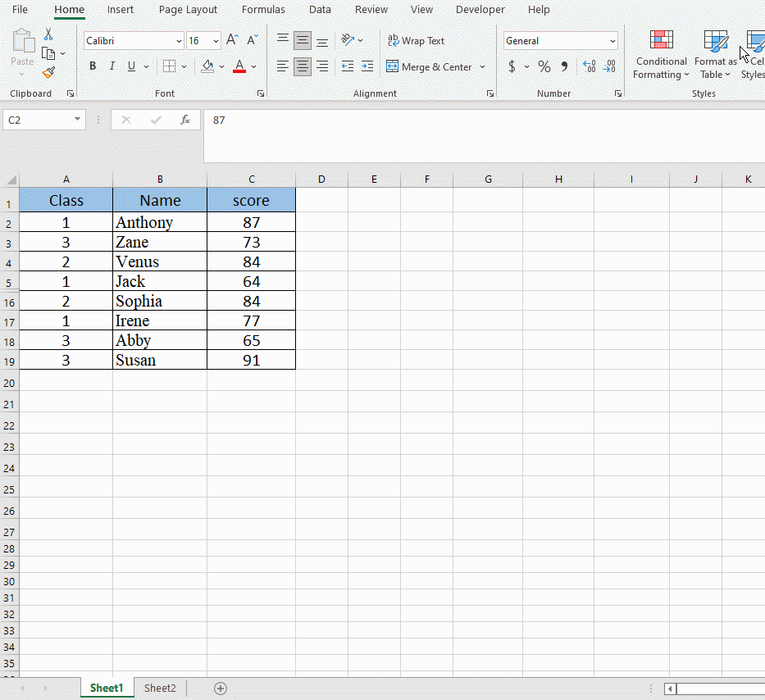Image resolution: width=765 pixels, height=700 pixels.
Task: Toggle Underline formatting
Action: 131,66
